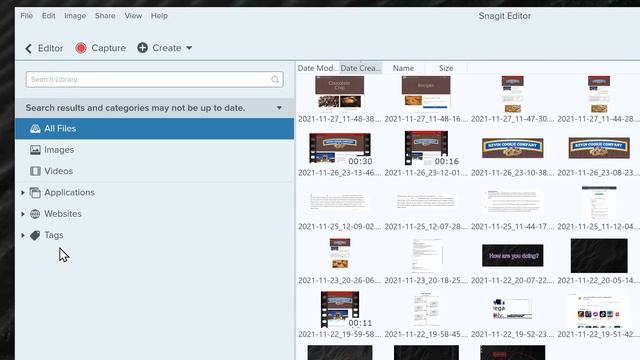Click the All Files tray icon
The width and height of the screenshot is (640, 360).
(x=35, y=129)
